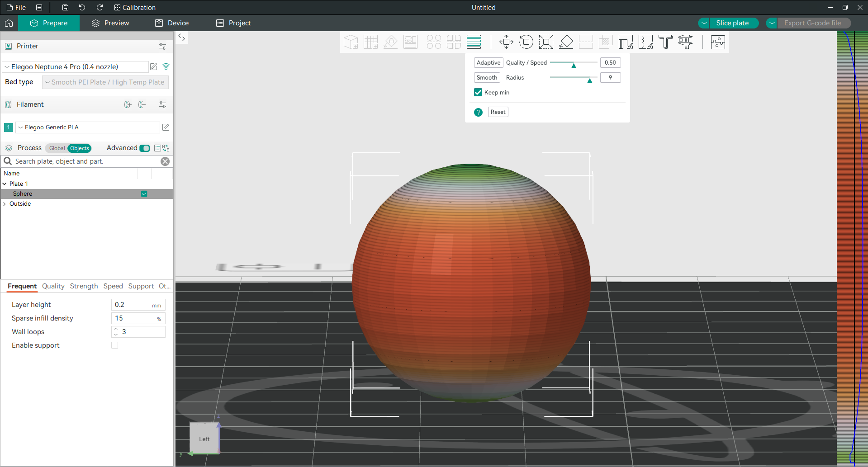Screen dimensions: 868x467
Task: Toggle the Variable layer height tool
Action: pos(474,42)
